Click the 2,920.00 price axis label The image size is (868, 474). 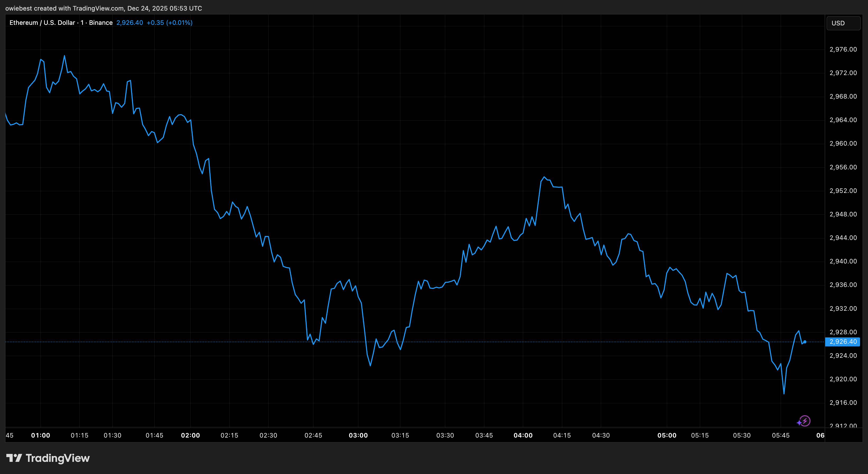(x=843, y=379)
